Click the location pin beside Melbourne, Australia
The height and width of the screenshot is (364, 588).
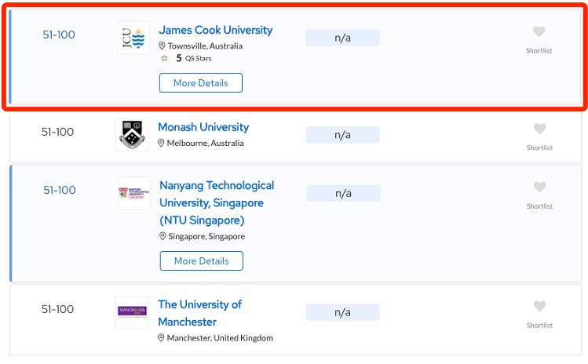point(161,143)
